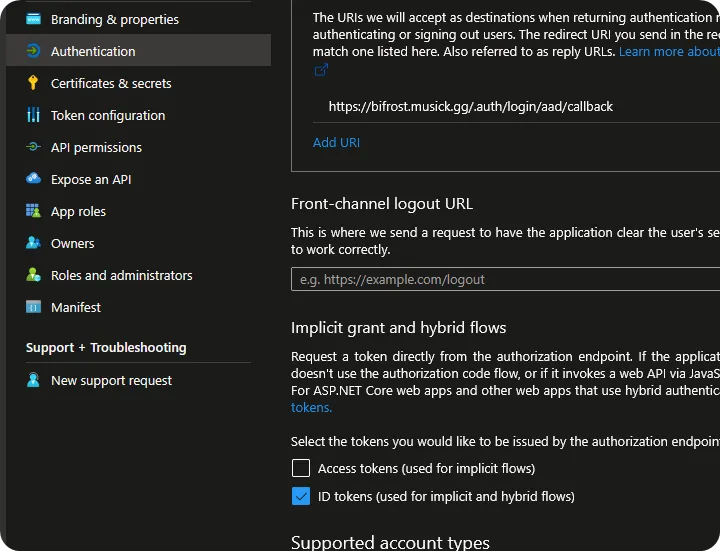Click the Authentication sidebar icon
Image resolution: width=720 pixels, height=551 pixels.
[34, 51]
